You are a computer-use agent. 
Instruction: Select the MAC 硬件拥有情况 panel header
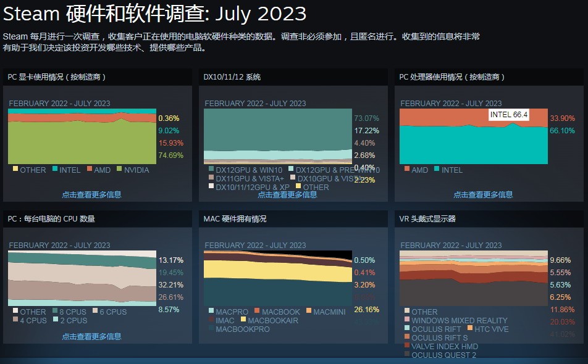pos(293,218)
